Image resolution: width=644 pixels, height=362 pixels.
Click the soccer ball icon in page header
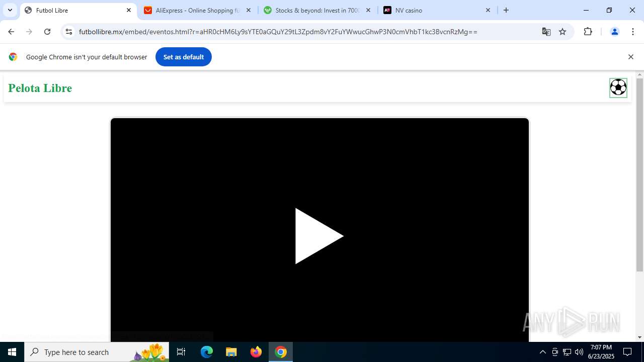618,87
